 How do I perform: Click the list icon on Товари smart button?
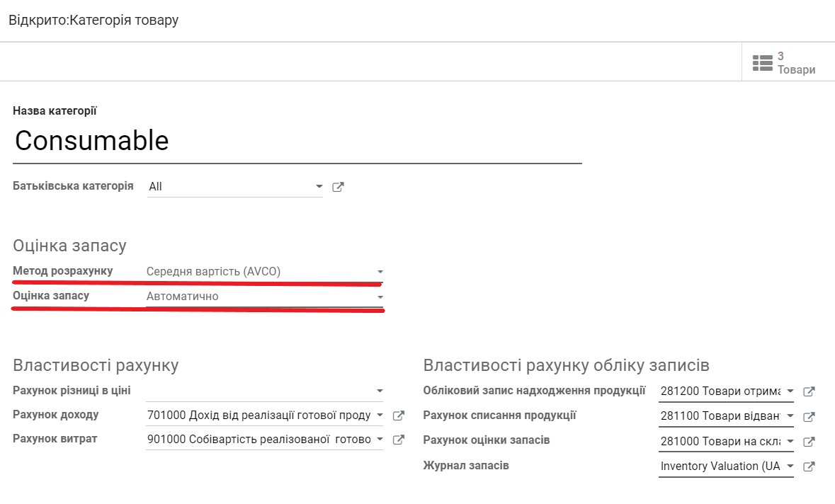(x=763, y=62)
